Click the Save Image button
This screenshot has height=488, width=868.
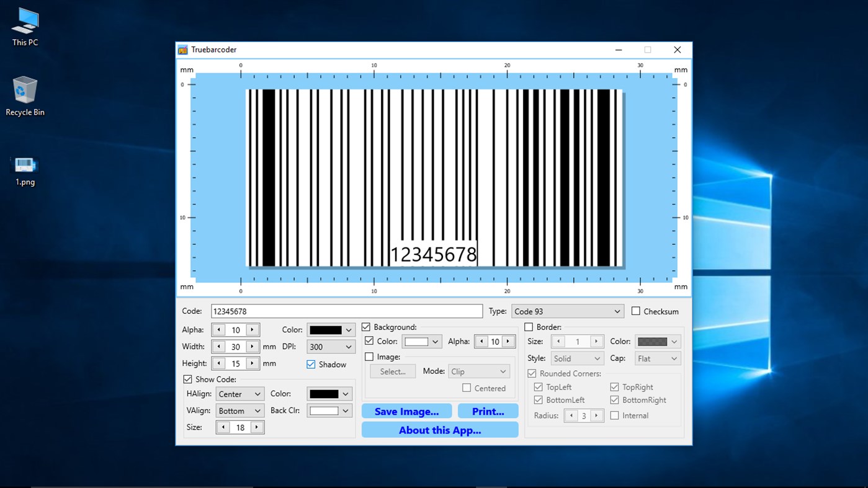[406, 410]
